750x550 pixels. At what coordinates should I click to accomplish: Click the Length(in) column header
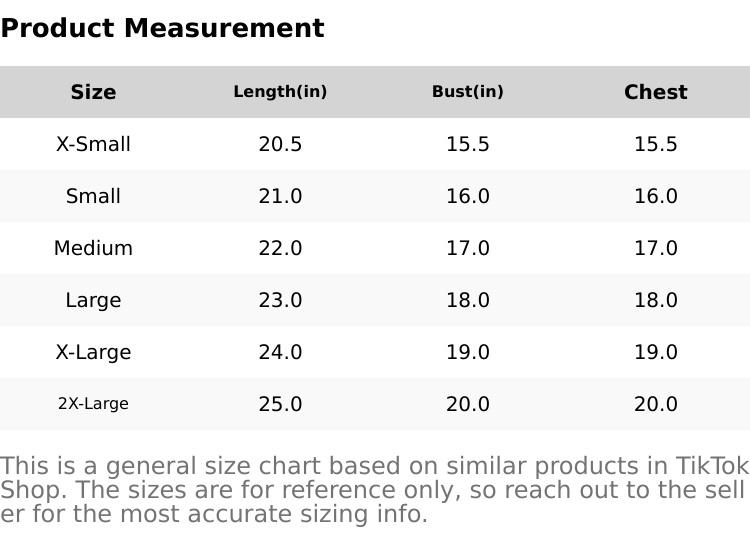click(280, 92)
